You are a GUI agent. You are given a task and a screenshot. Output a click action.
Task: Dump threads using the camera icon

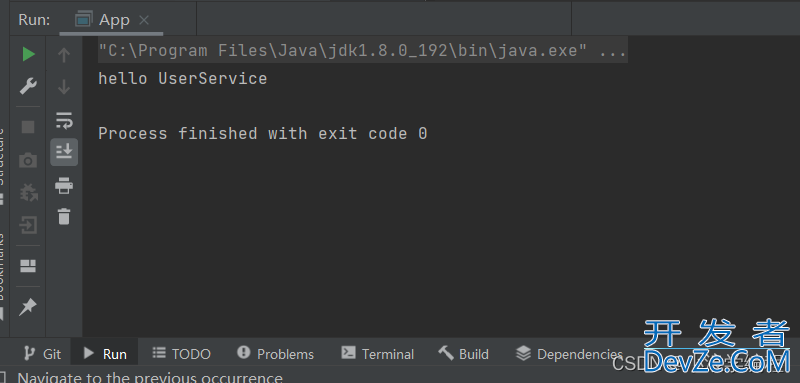[x=28, y=161]
